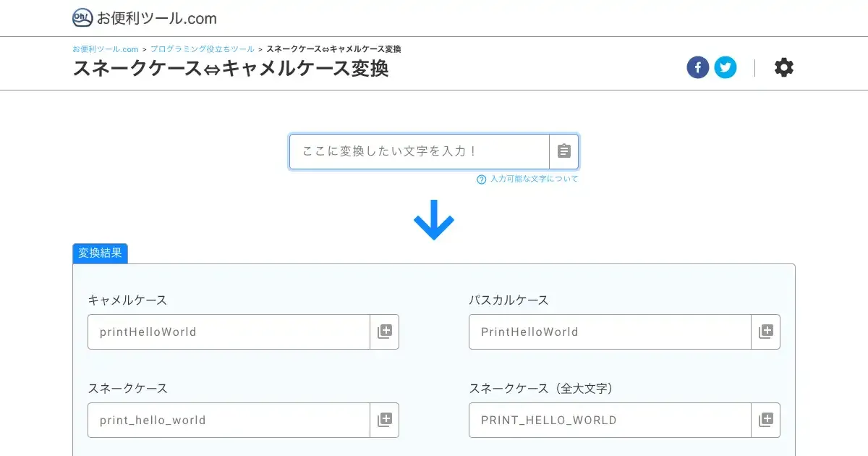Image resolution: width=868 pixels, height=456 pixels.
Task: Click the question mark help icon
Action: (481, 180)
